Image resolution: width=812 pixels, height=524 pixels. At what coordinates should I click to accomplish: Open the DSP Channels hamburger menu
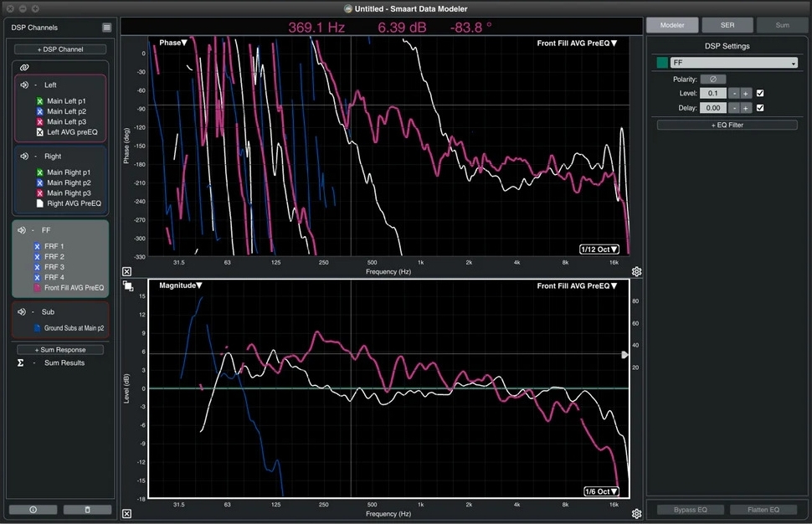(x=106, y=28)
